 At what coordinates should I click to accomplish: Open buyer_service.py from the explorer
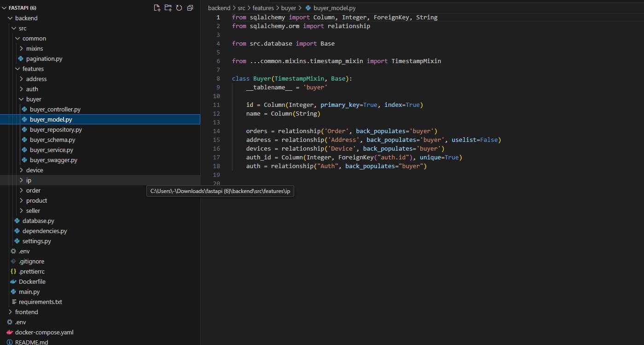(x=52, y=150)
